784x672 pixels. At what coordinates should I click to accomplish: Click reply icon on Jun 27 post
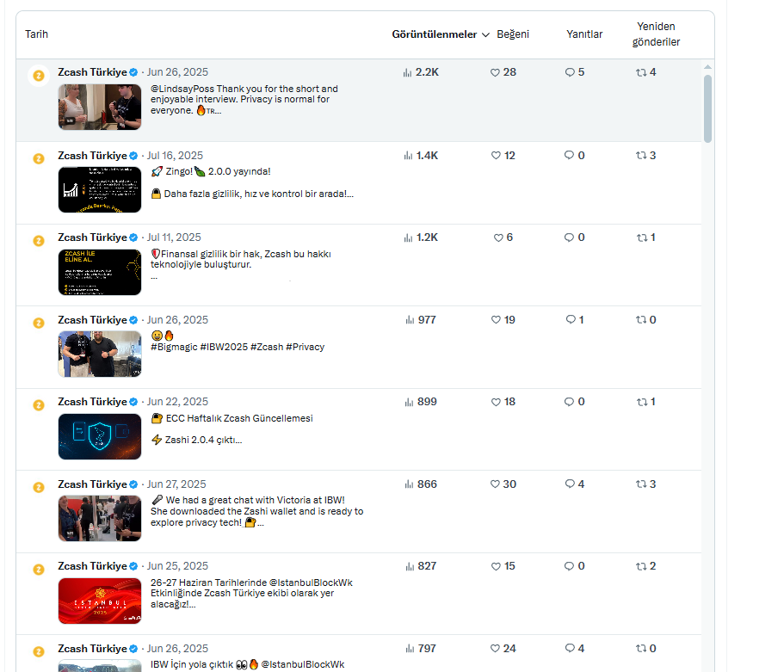pyautogui.click(x=570, y=484)
